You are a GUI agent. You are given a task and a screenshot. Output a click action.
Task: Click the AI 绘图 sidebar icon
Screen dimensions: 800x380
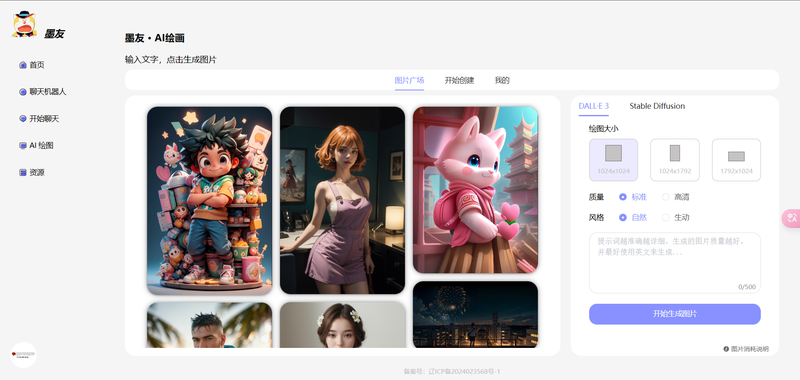click(x=22, y=145)
